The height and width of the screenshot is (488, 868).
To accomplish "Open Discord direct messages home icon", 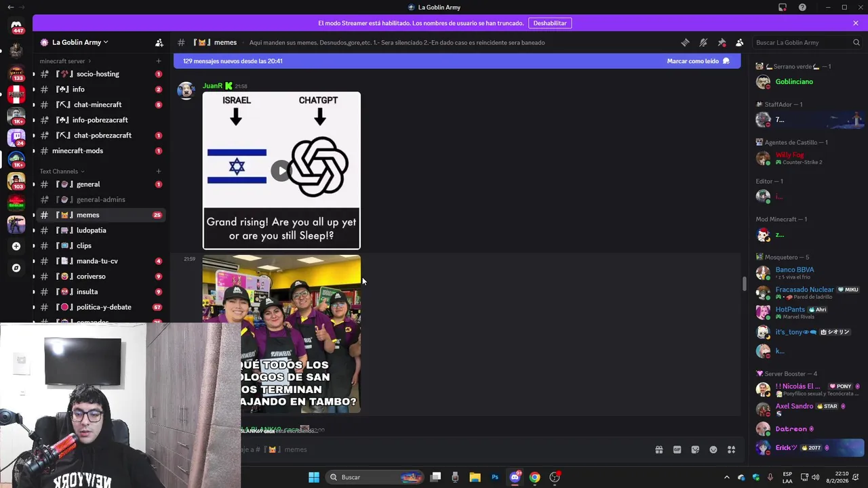I will [16, 25].
